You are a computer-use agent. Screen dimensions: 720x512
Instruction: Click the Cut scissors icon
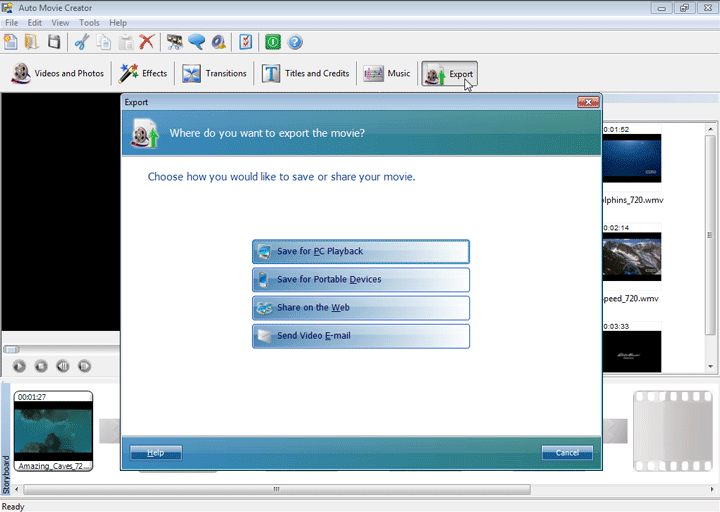(82, 42)
